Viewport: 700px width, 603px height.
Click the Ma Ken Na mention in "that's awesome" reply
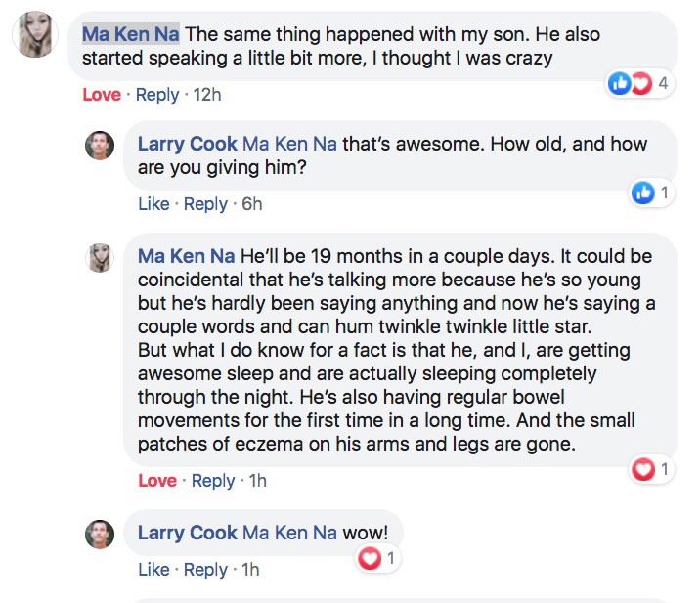pyautogui.click(x=289, y=145)
